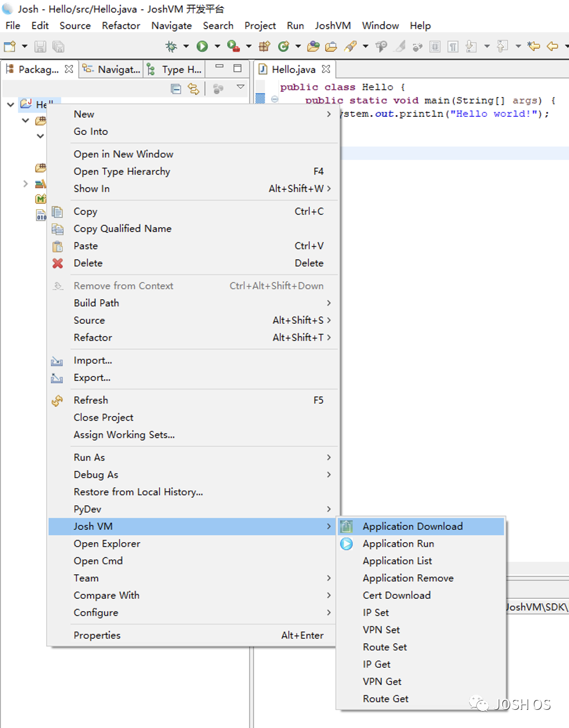Choose Refresh in the context menu

193,400
